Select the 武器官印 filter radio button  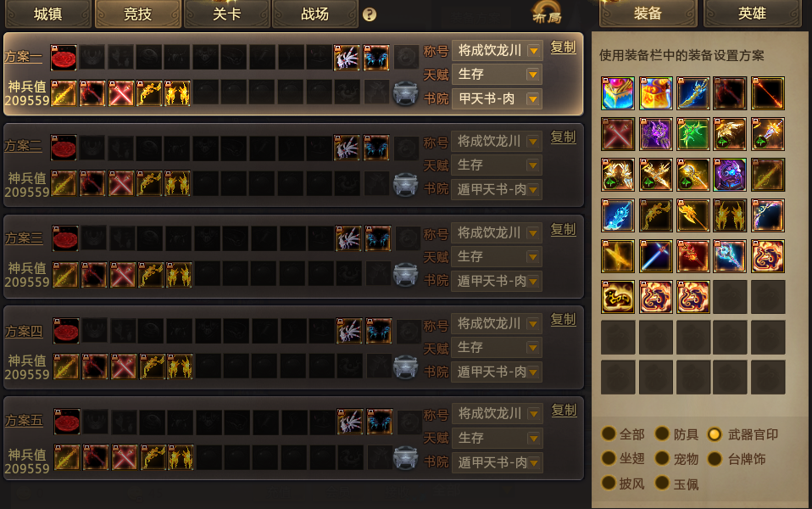pyautogui.click(x=715, y=433)
